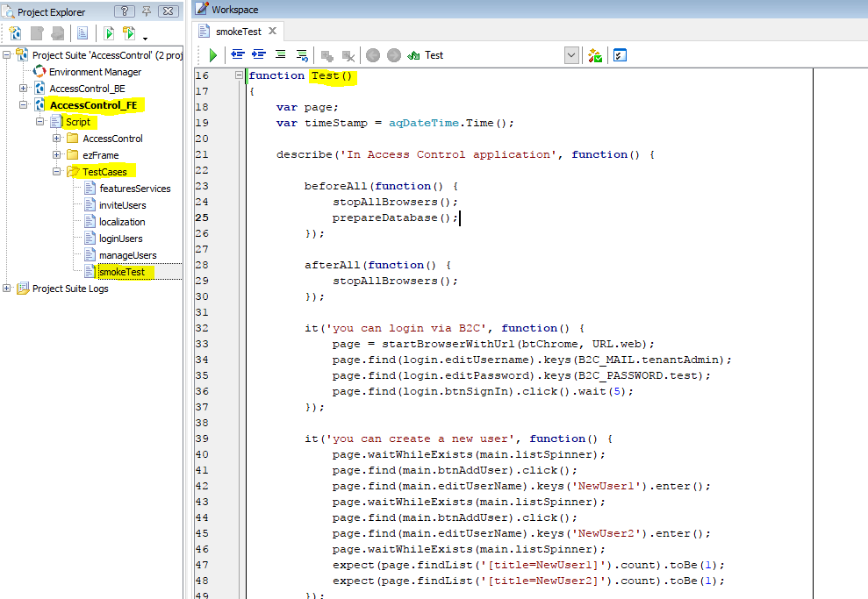
Task: Open the routine list dropdown arrow
Action: pyautogui.click(x=571, y=55)
